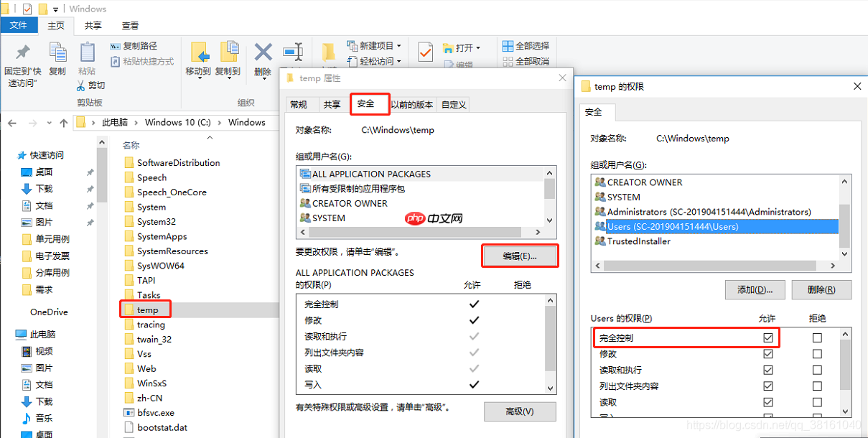Click the Properties checkmark ribbon icon
The width and height of the screenshot is (868, 438).
tap(426, 52)
